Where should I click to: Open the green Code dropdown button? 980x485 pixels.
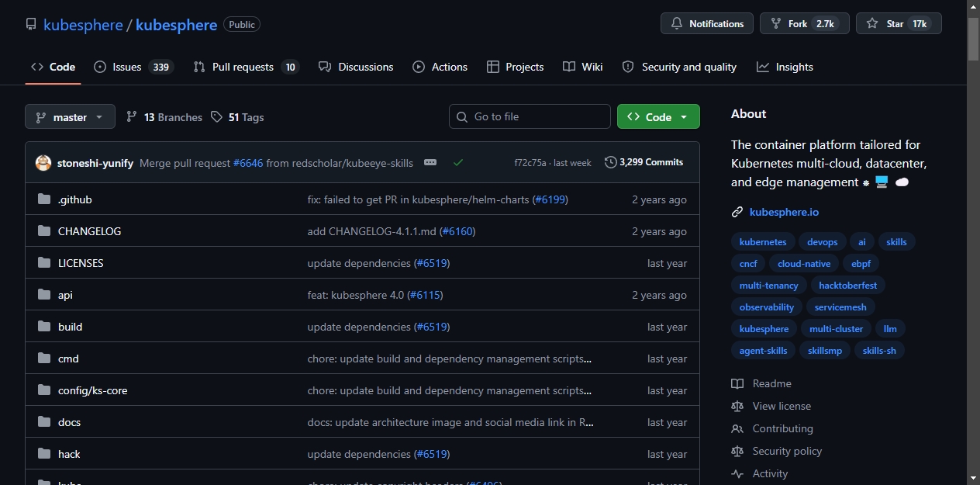coord(658,116)
